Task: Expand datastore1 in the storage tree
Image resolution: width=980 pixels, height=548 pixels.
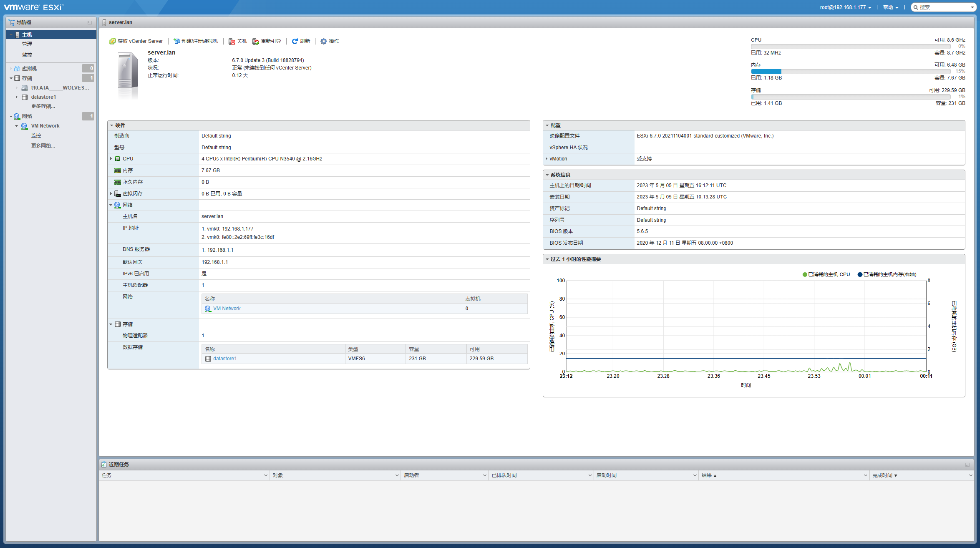Action: [17, 97]
